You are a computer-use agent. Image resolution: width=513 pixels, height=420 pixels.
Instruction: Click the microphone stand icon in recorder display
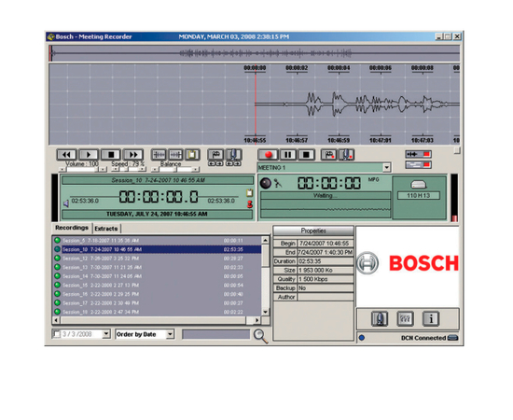pyautogui.click(x=278, y=183)
